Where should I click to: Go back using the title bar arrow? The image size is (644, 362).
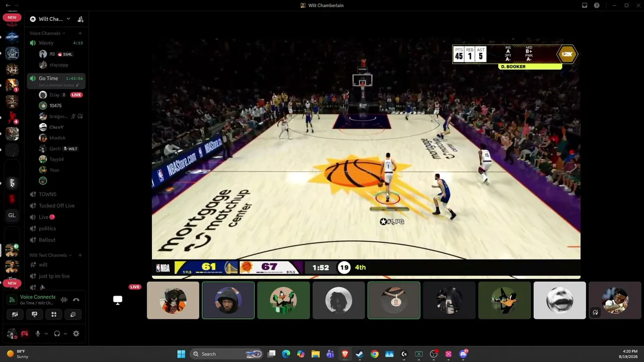click(x=8, y=6)
